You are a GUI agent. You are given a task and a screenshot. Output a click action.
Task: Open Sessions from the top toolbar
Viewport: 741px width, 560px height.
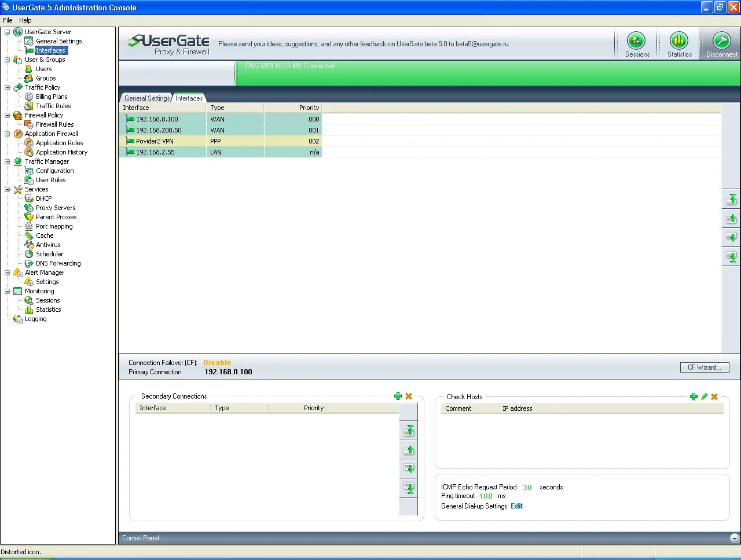click(637, 44)
